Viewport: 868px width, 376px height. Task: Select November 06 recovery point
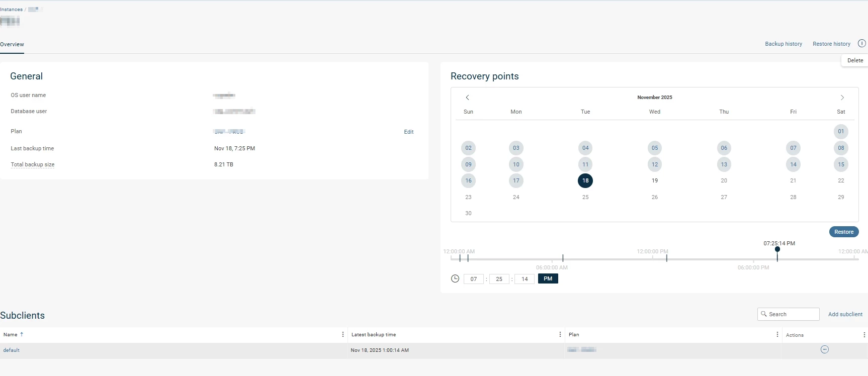point(724,148)
